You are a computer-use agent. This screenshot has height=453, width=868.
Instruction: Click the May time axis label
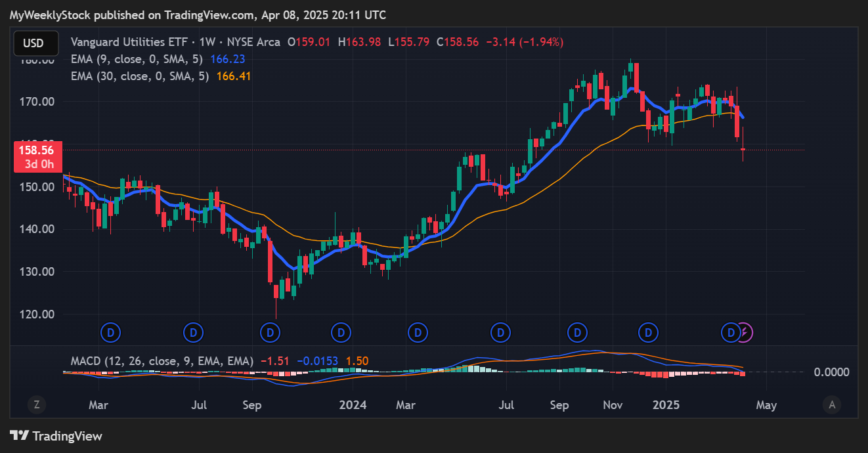coord(766,405)
